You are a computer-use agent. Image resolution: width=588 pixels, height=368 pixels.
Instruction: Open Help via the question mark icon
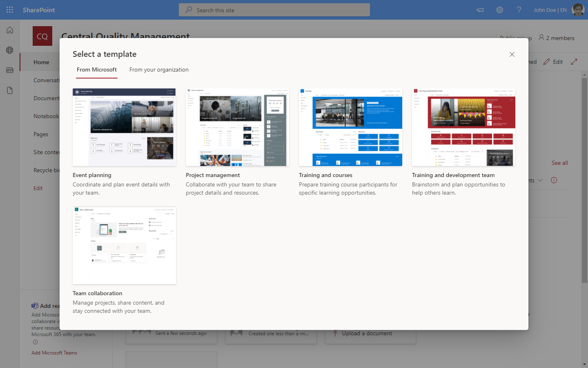519,9
